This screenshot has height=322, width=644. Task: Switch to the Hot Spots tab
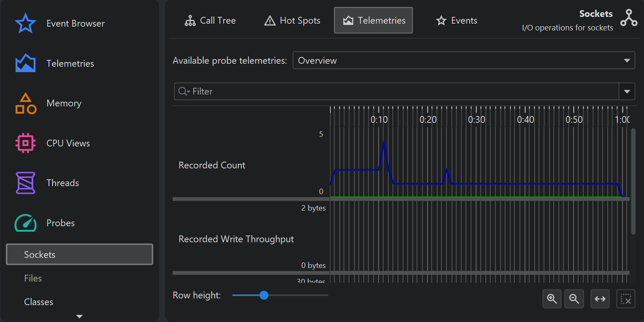point(292,21)
